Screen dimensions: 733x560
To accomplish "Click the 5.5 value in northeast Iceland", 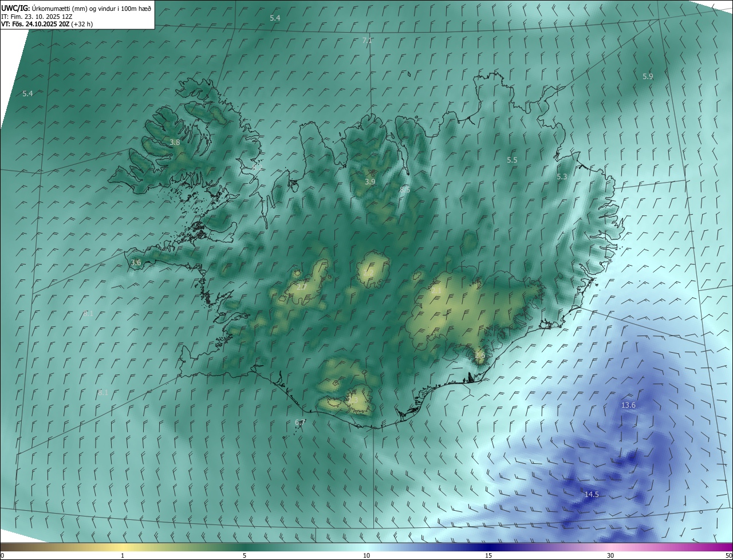I will coord(512,160).
